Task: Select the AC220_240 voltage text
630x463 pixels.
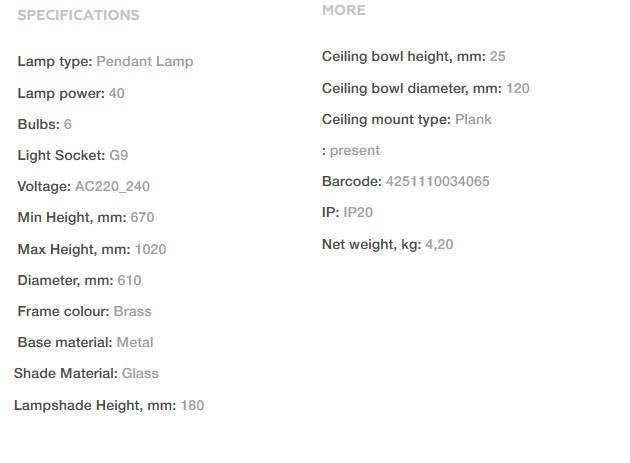Action: tap(112, 186)
